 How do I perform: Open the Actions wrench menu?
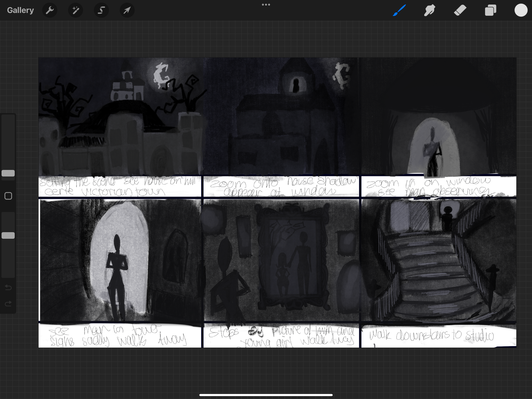tap(50, 10)
